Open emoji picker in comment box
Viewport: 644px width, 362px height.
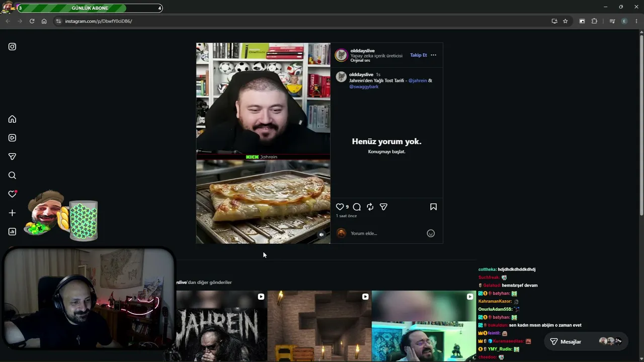click(431, 233)
